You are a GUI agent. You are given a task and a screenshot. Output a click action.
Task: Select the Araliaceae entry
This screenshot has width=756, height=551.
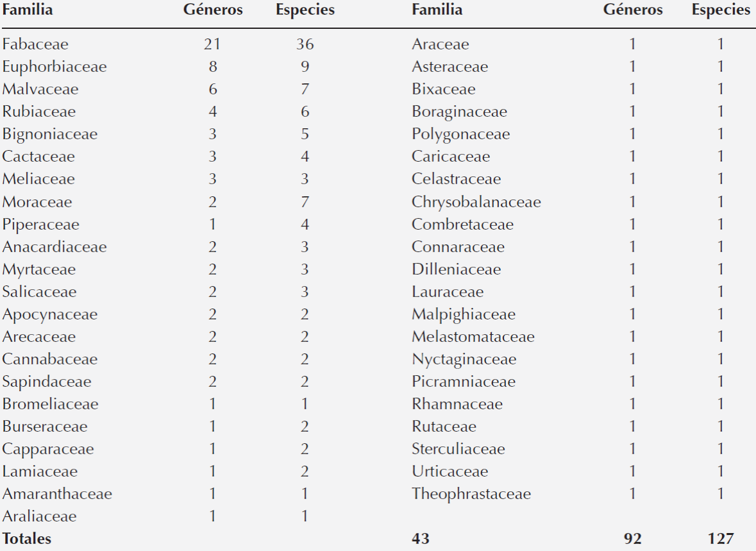pyautogui.click(x=39, y=516)
